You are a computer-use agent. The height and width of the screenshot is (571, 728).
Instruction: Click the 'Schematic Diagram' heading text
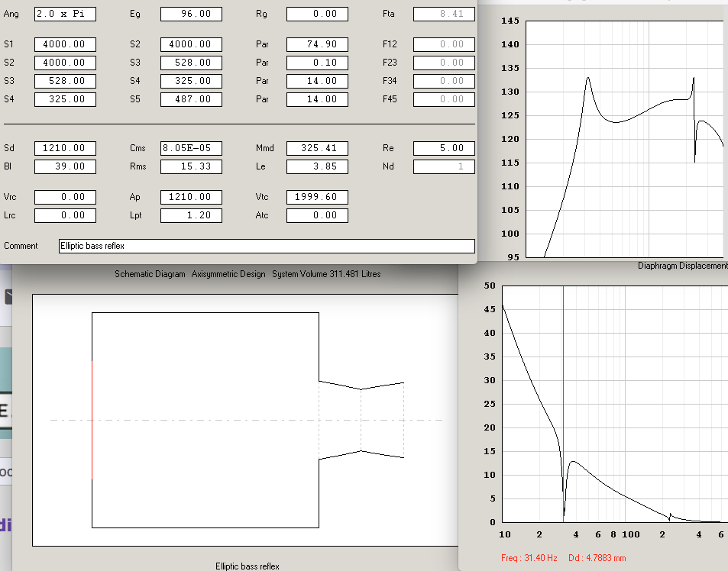[x=150, y=274]
